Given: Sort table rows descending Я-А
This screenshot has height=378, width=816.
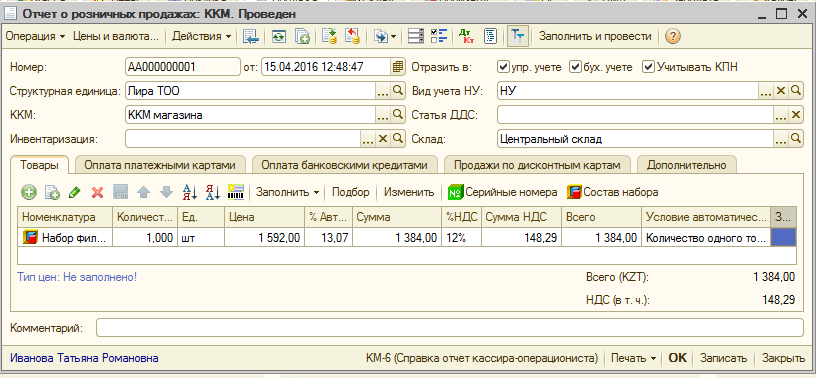Looking at the screenshot, I should point(212,192).
